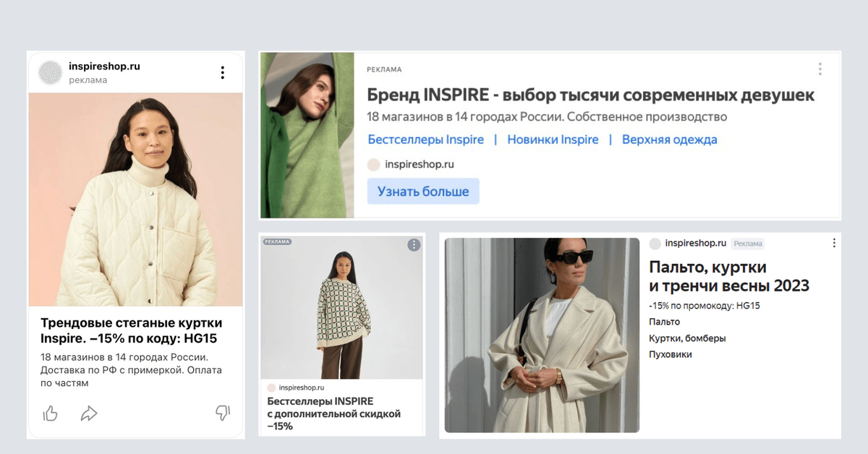Click the inspireshop.ru avatar in feed ad header
The image size is (868, 454).
click(x=51, y=72)
